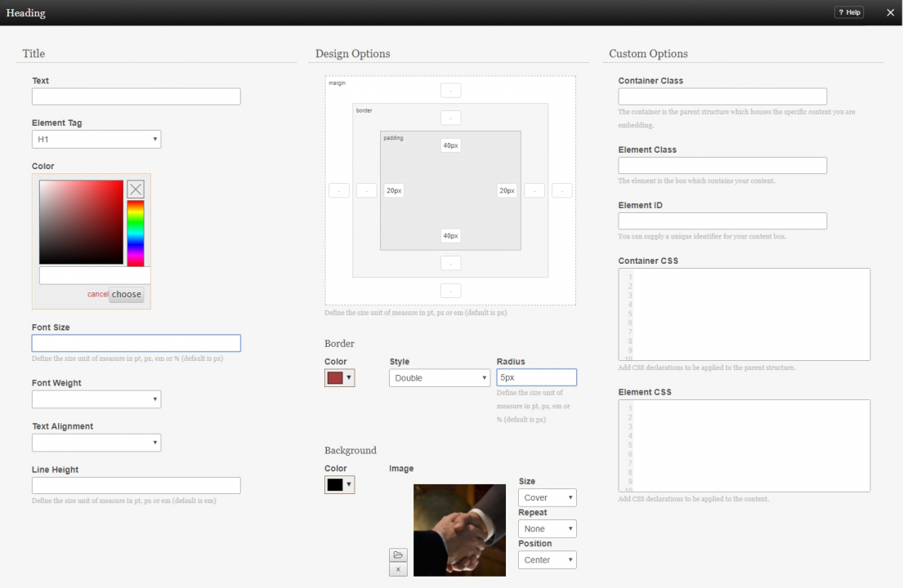Focus the Font Size input field

pyautogui.click(x=136, y=344)
